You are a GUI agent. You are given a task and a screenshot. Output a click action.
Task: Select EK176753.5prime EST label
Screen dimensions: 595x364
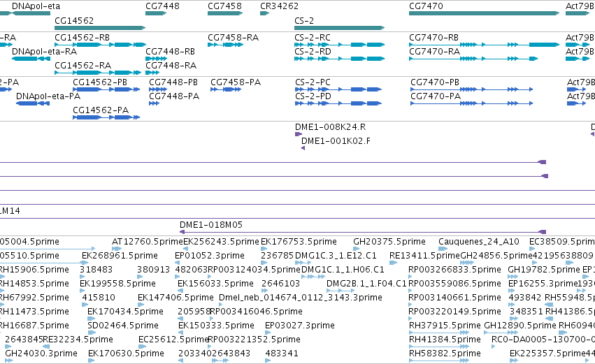(x=299, y=242)
